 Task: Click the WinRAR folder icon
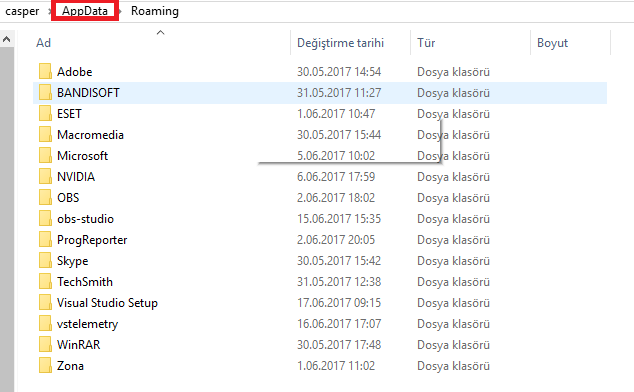click(x=45, y=345)
